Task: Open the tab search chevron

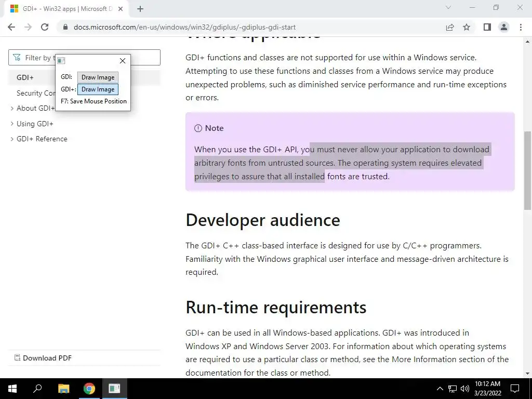Action: tap(448, 7)
